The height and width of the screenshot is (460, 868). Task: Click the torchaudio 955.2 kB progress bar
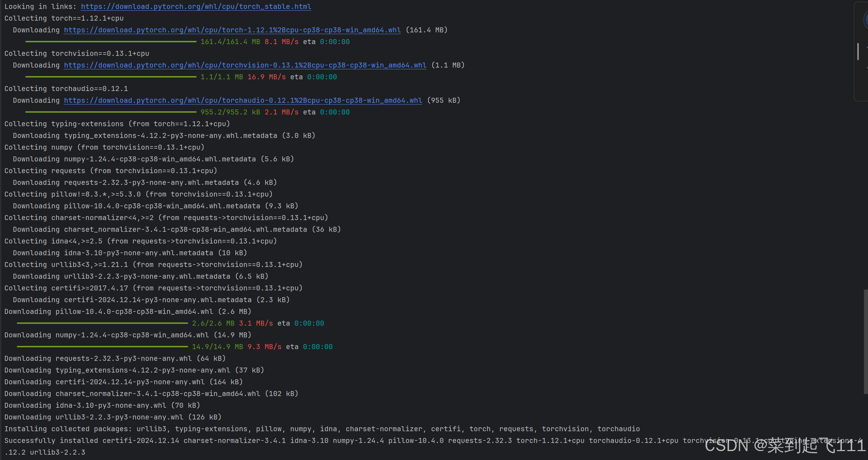coord(111,112)
